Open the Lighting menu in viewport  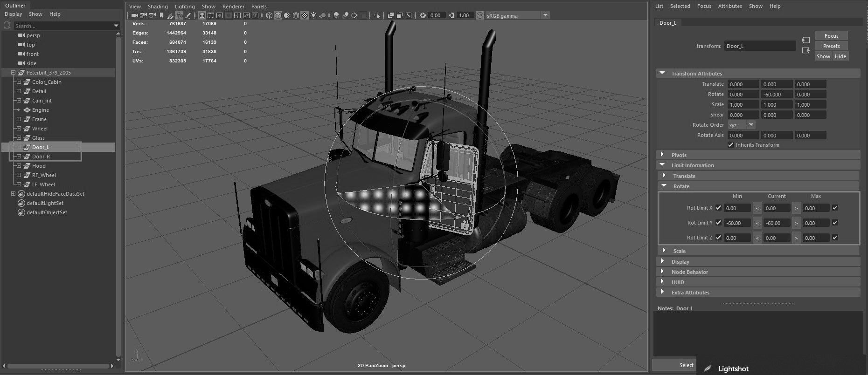click(185, 7)
